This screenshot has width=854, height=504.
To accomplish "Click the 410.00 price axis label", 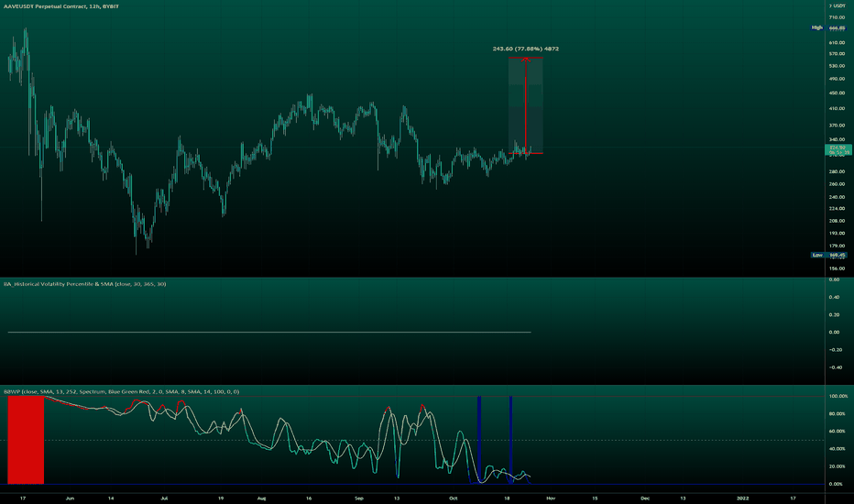I will [x=838, y=108].
